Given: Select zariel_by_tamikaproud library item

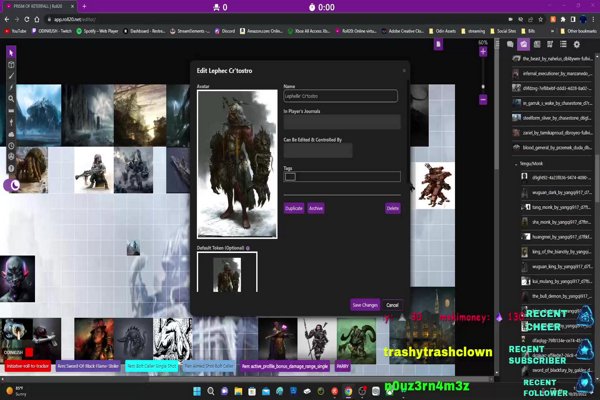Looking at the screenshot, I should coord(552,133).
